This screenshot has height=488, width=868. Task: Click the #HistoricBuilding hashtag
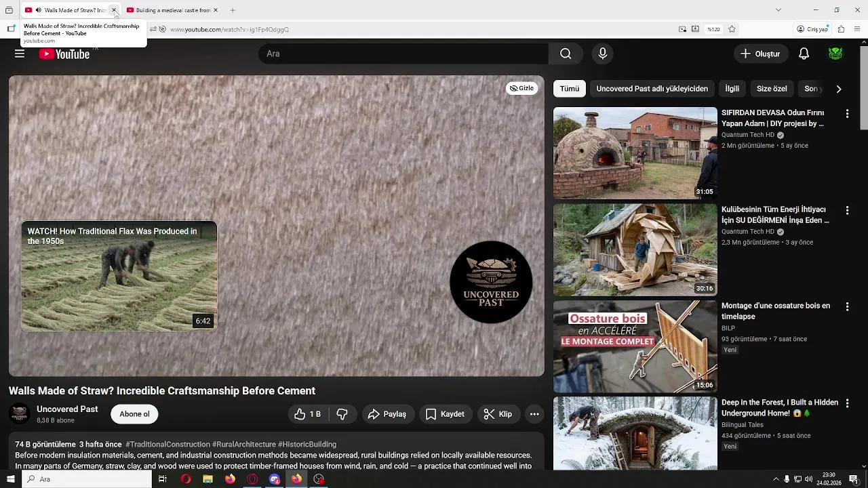click(307, 445)
